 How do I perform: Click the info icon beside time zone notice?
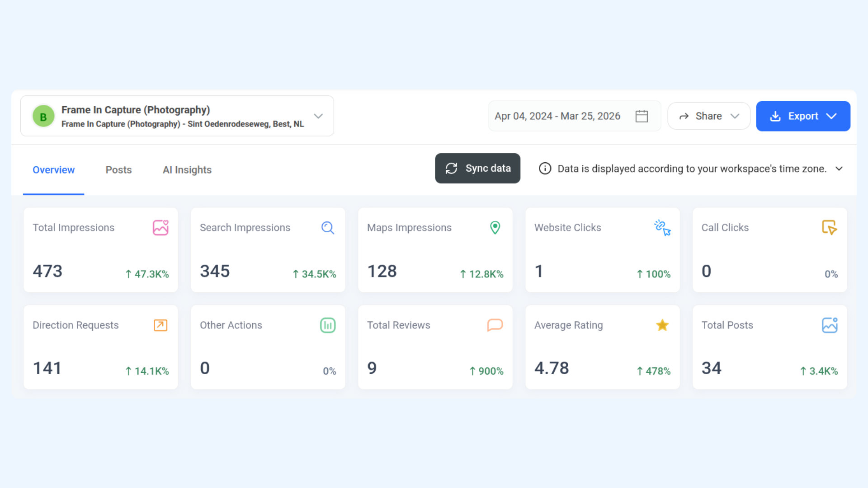[545, 169]
